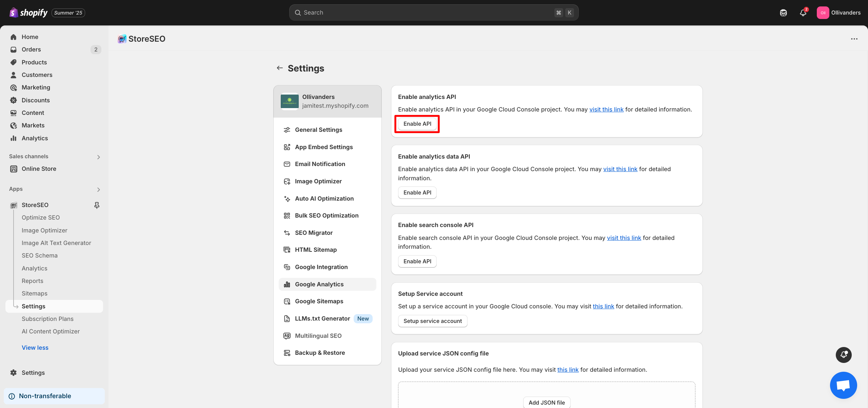Click the Non-transferable info icon
This screenshot has height=408, width=868.
coord(12,396)
